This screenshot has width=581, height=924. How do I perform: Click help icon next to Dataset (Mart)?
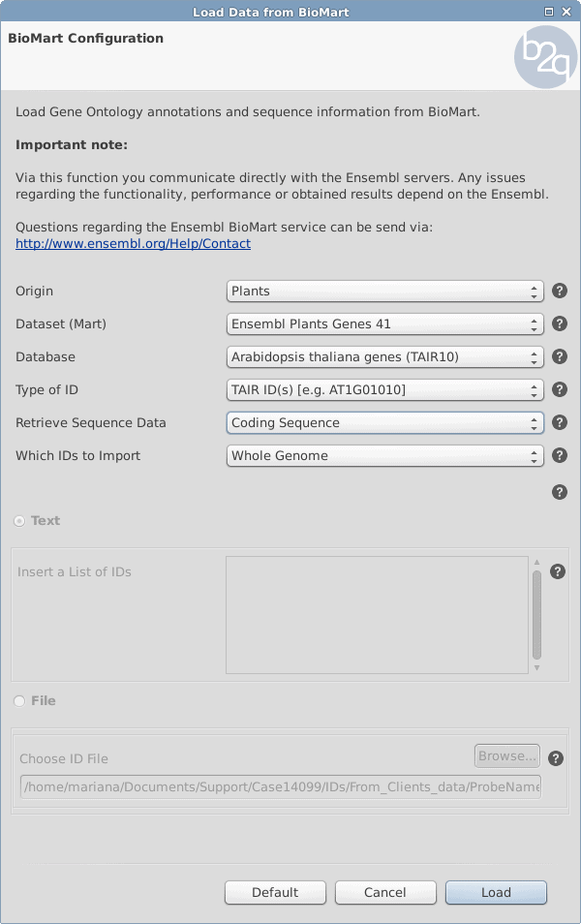559,323
